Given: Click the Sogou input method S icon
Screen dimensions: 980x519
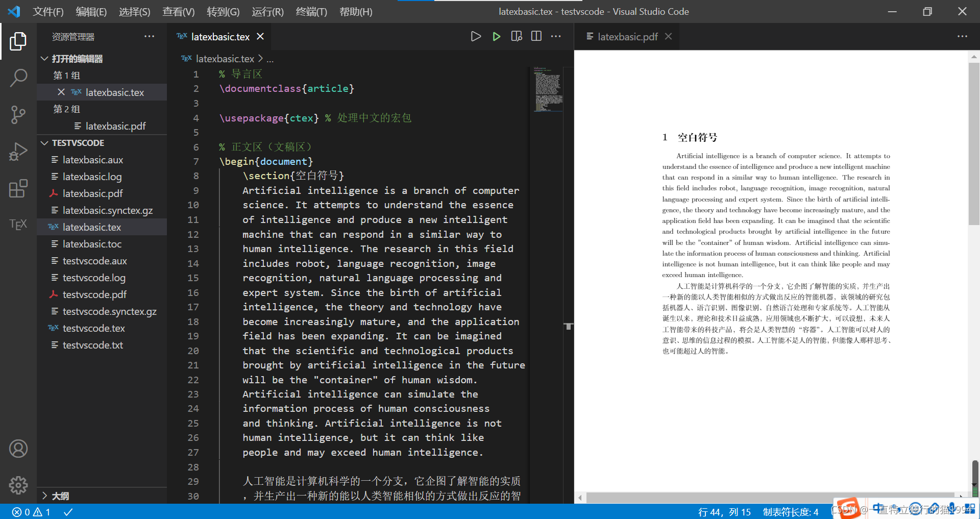Looking at the screenshot, I should click(x=849, y=508).
